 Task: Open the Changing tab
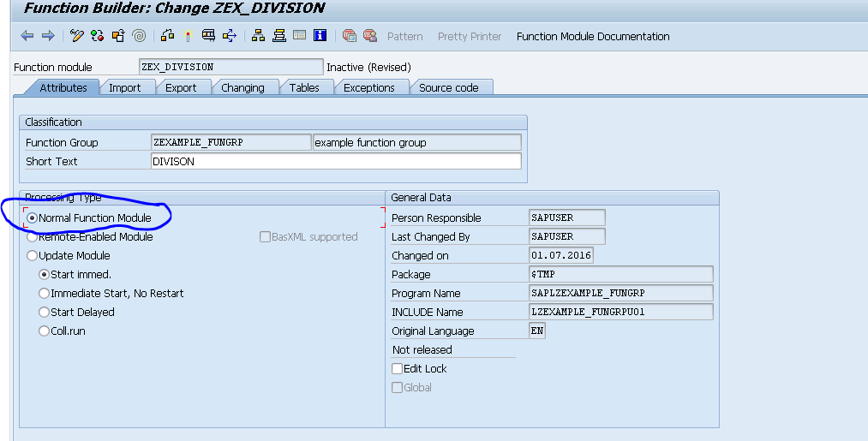242,87
